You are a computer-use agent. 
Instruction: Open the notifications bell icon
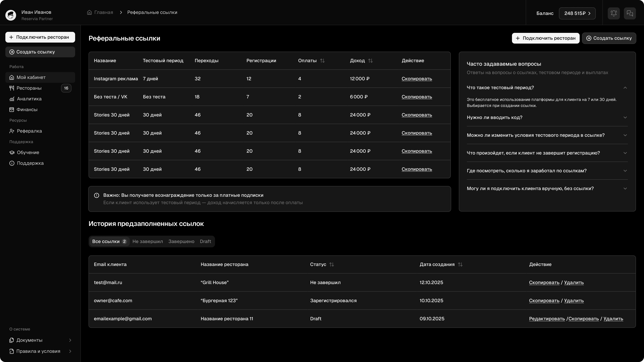613,13
